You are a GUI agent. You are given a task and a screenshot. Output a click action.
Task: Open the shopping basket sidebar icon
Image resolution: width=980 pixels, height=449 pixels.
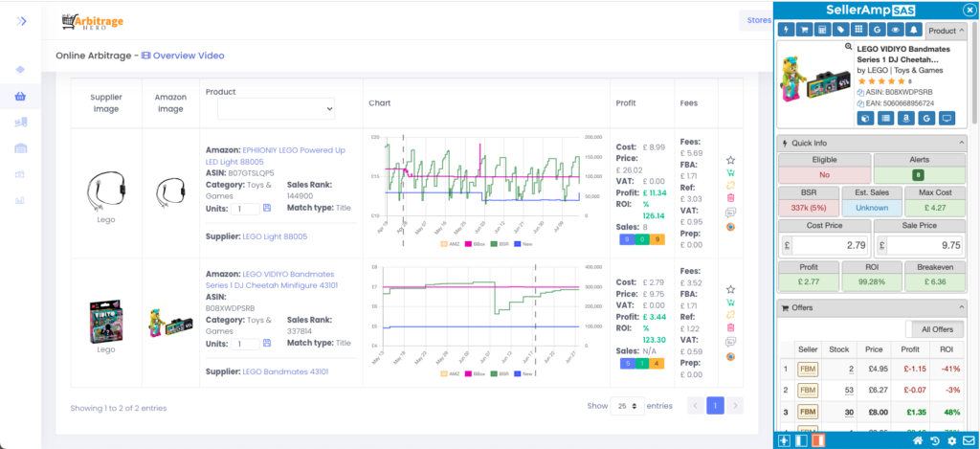pyautogui.click(x=20, y=97)
